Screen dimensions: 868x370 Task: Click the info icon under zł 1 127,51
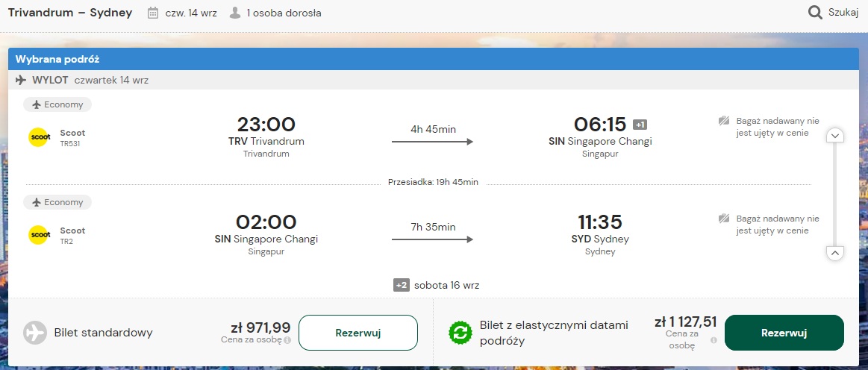click(714, 340)
